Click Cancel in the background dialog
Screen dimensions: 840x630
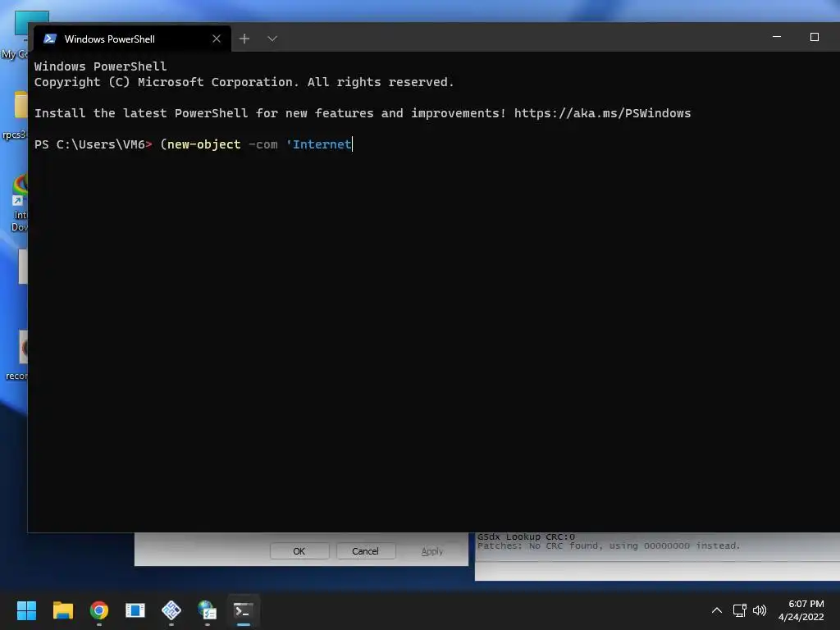tap(365, 551)
